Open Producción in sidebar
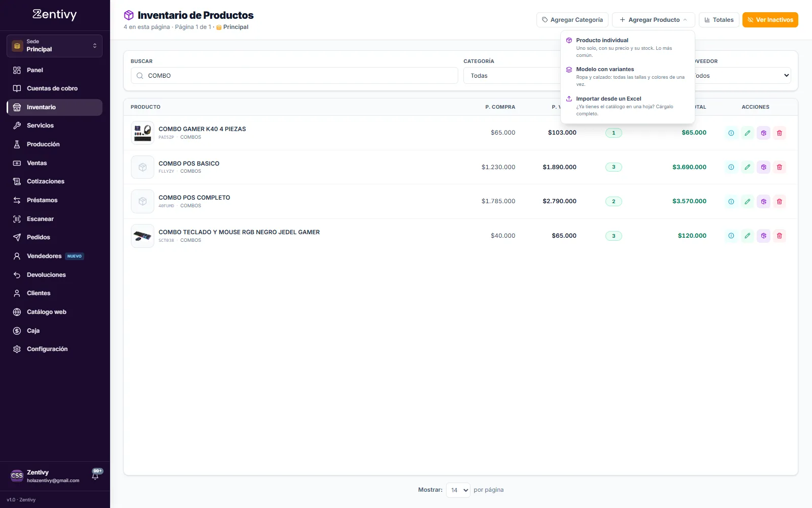The image size is (812, 508). click(55, 144)
